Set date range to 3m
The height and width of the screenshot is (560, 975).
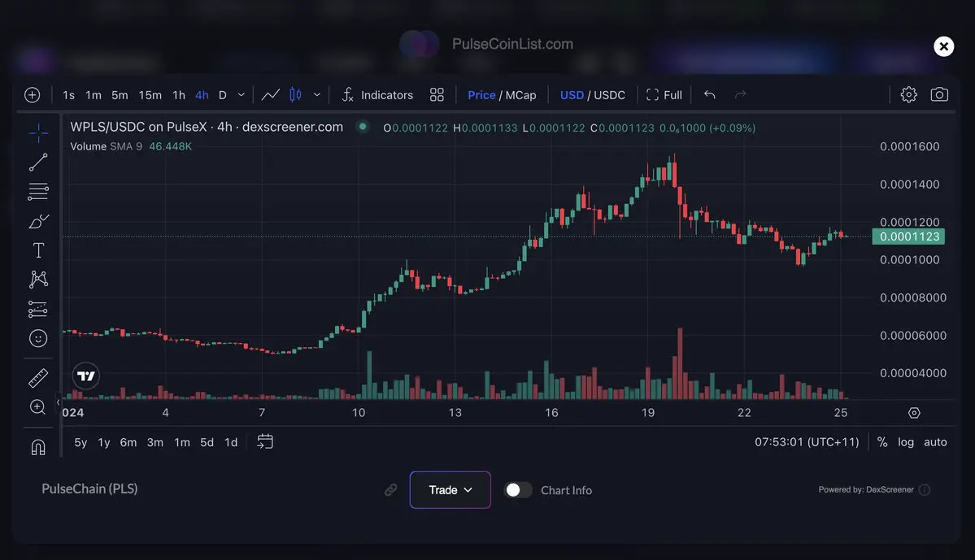[155, 442]
